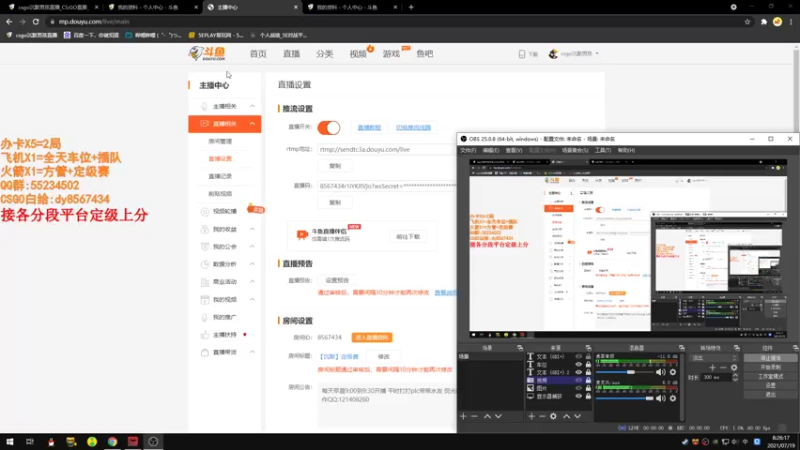Open the 直播教程 link

[369, 128]
